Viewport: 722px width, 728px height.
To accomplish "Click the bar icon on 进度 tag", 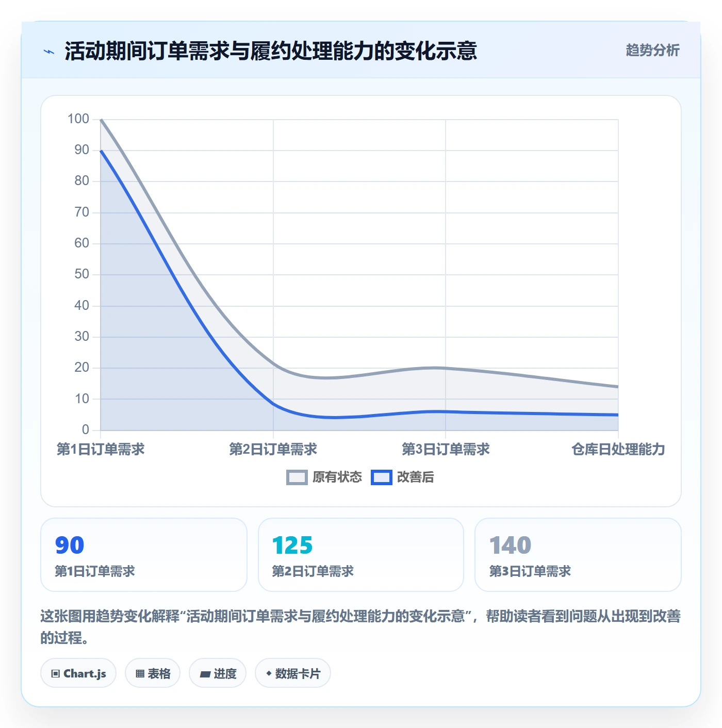I will pos(205,674).
